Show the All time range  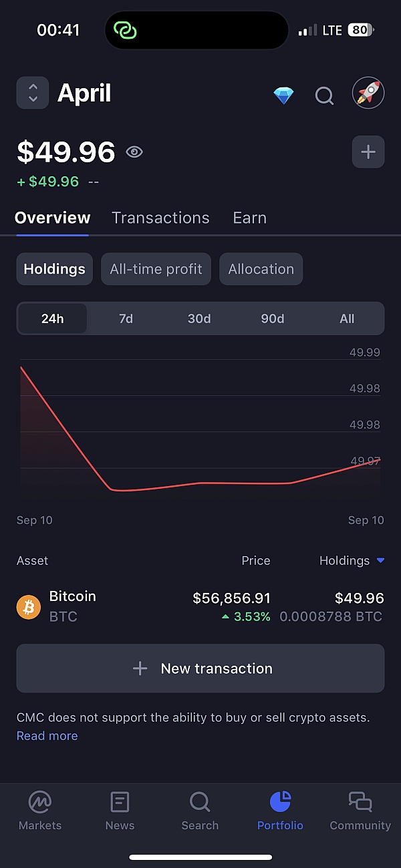pos(347,318)
